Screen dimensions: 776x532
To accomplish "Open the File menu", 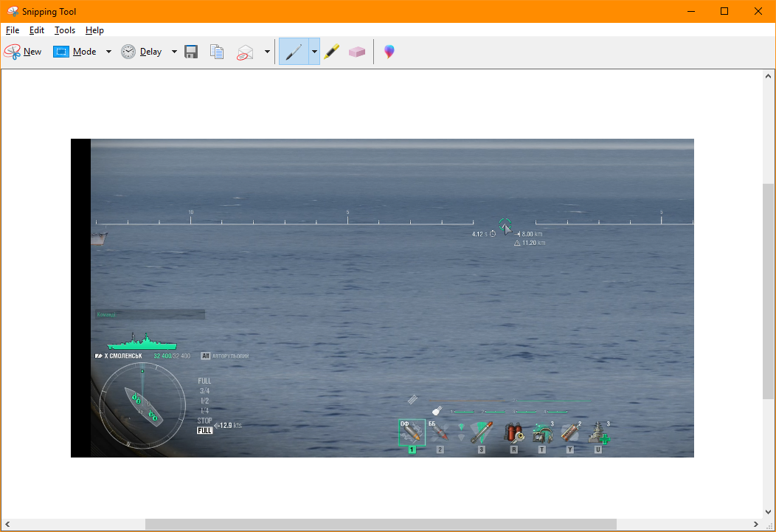I will pyautogui.click(x=13, y=30).
